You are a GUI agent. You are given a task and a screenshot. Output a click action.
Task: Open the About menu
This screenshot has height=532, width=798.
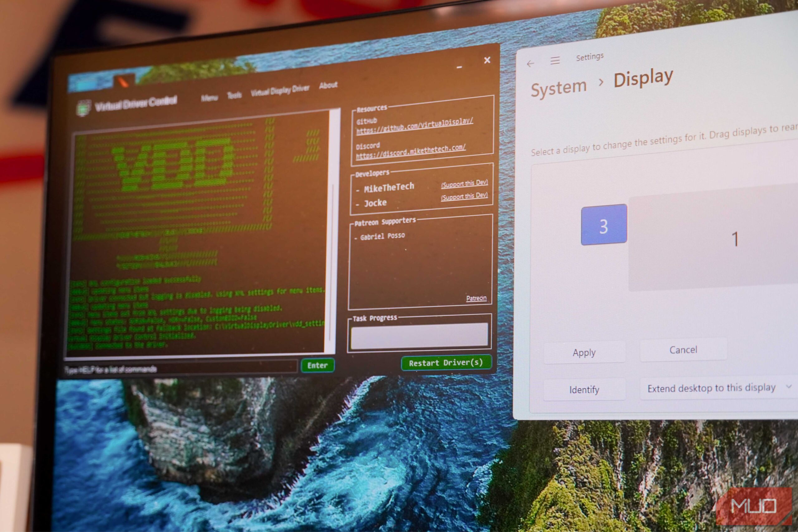pyautogui.click(x=328, y=85)
